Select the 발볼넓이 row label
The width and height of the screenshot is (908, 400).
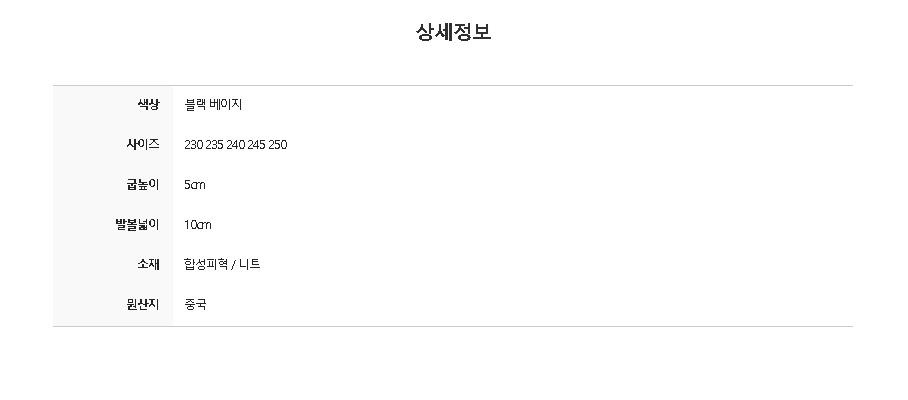(138, 225)
